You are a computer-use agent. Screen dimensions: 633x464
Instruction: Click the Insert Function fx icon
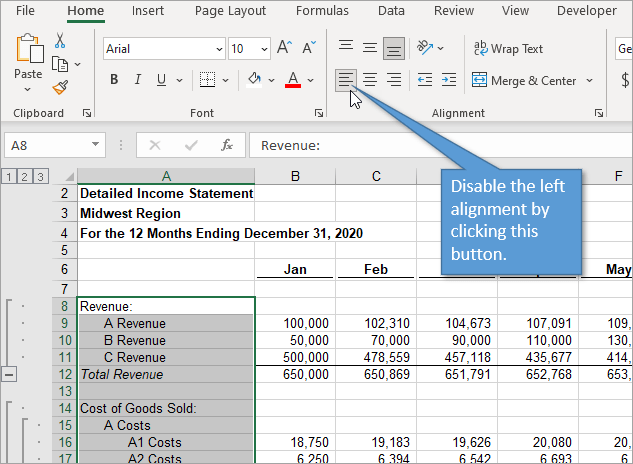coord(227,145)
